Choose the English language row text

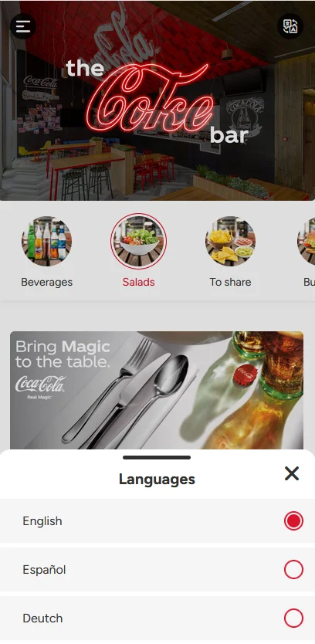coord(42,520)
